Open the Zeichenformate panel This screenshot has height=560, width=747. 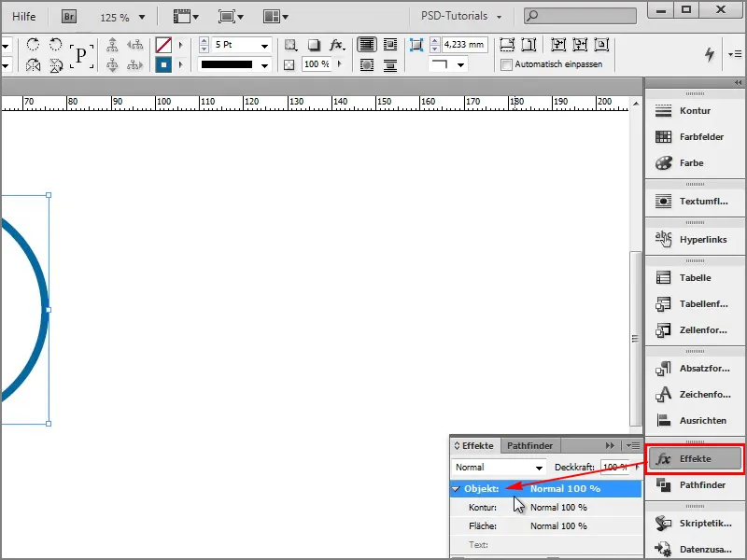point(695,394)
